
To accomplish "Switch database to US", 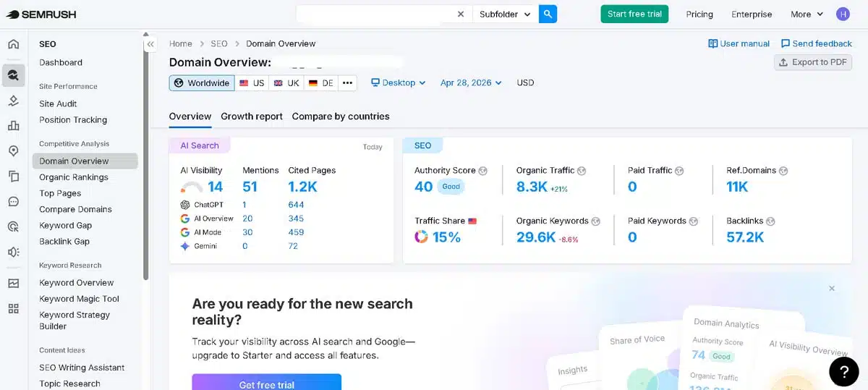I will (252, 83).
